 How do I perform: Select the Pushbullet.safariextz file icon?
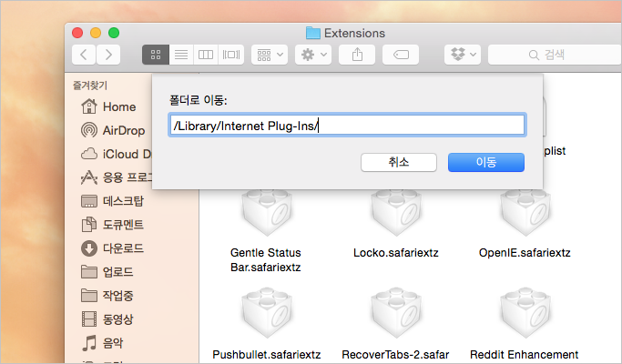tap(267, 313)
